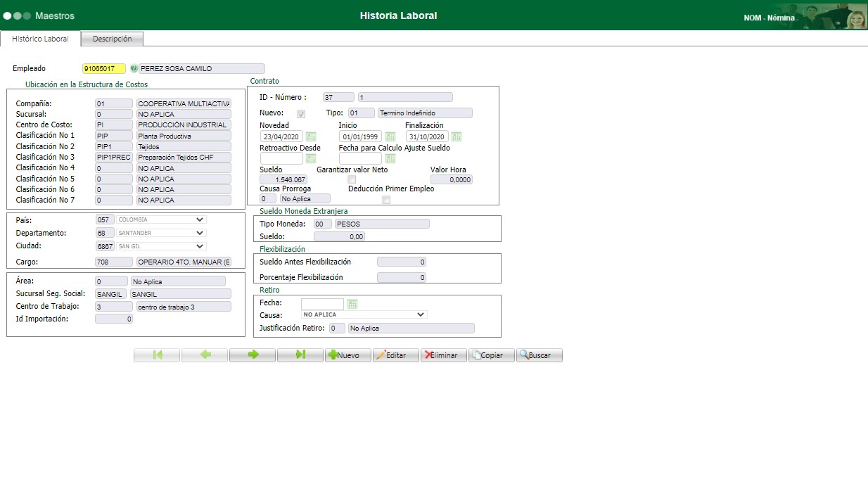Click the calendar icon next to Novedad date
The height and width of the screenshot is (491, 868).
[311, 136]
